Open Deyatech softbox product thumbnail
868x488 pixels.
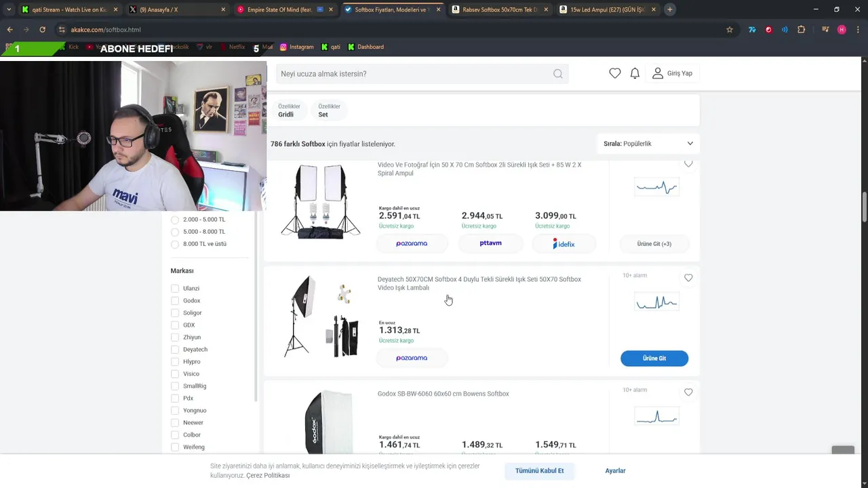pos(321,316)
